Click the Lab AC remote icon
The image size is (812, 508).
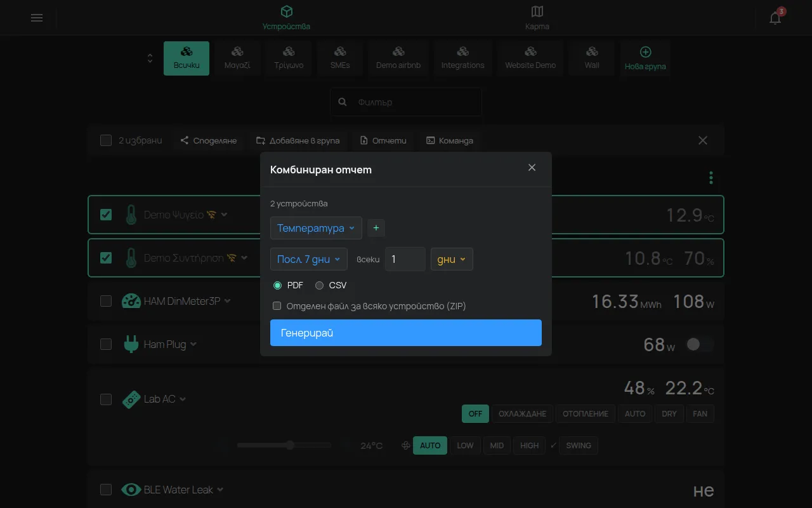pos(131,399)
